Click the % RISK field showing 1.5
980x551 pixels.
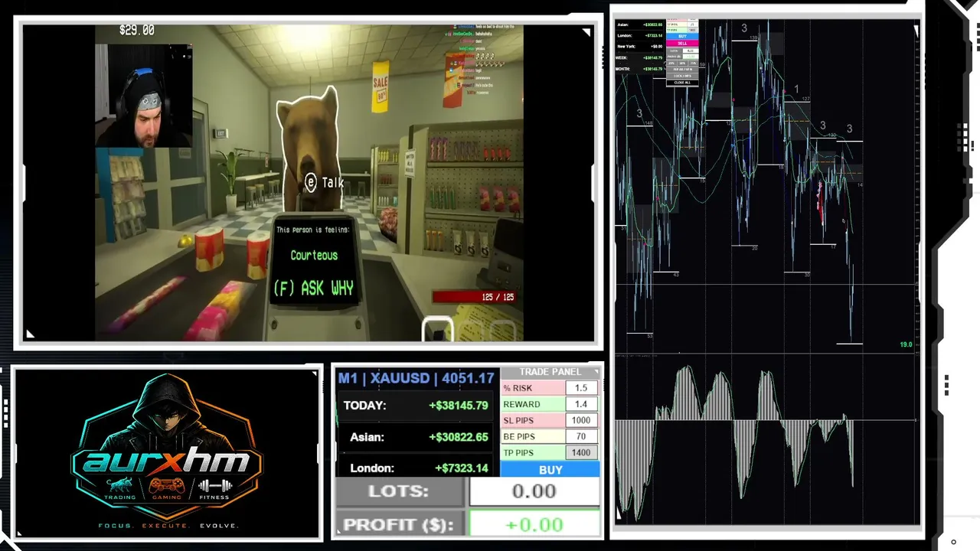click(x=581, y=388)
